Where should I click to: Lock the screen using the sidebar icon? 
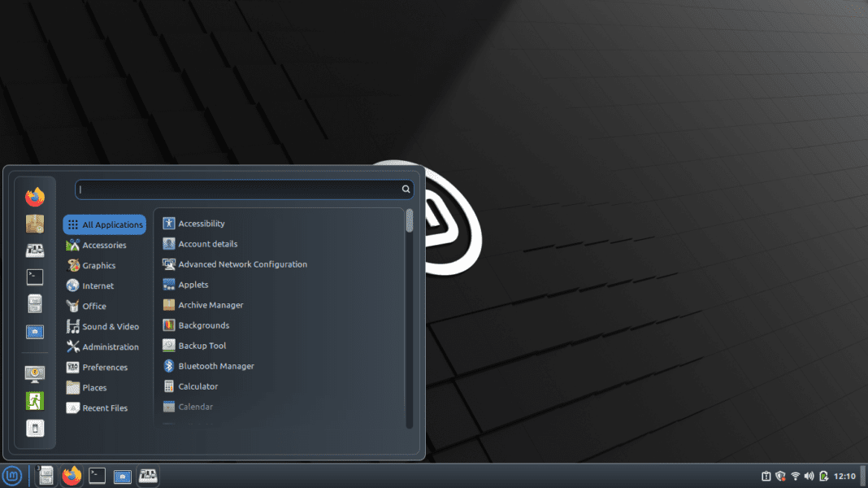[34, 373]
